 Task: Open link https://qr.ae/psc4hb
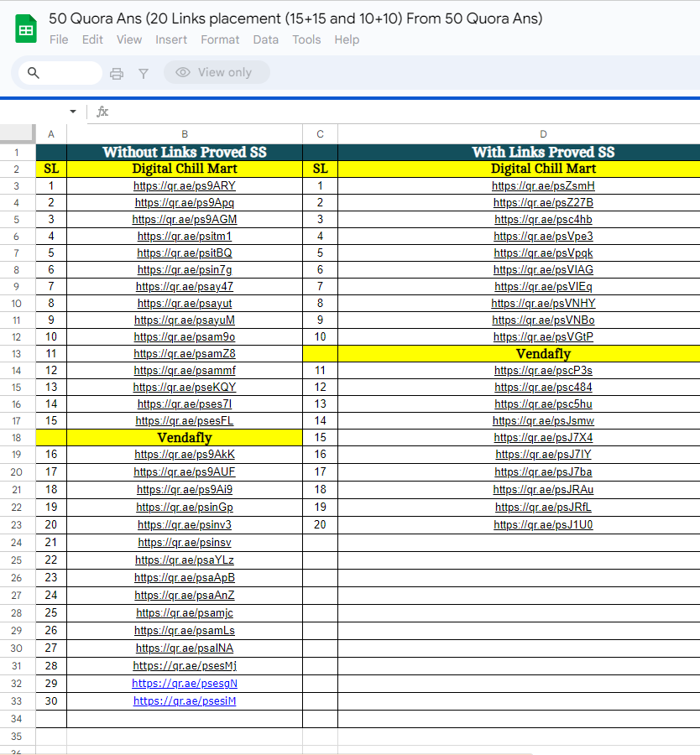tap(543, 220)
